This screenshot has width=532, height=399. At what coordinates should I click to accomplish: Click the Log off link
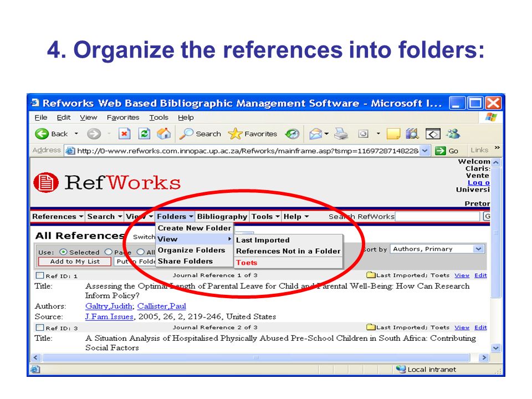tap(478, 182)
